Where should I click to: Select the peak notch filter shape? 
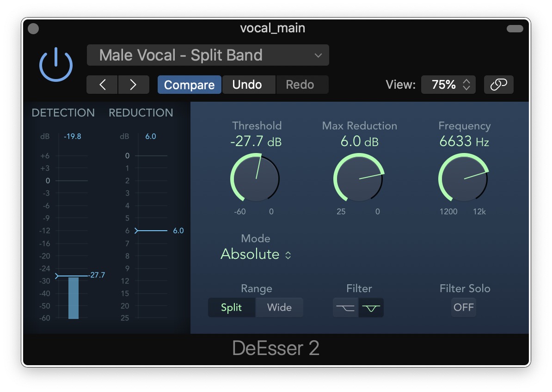pyautogui.click(x=371, y=308)
